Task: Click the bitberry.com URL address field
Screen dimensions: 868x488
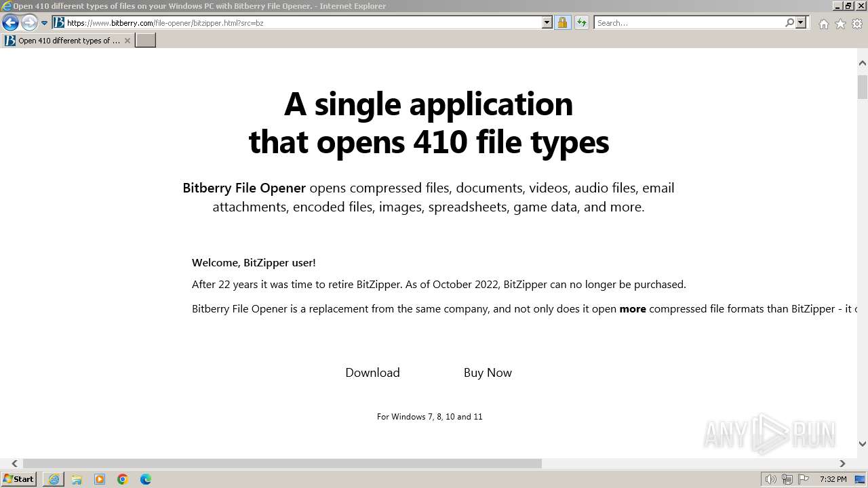Action: click(x=304, y=22)
